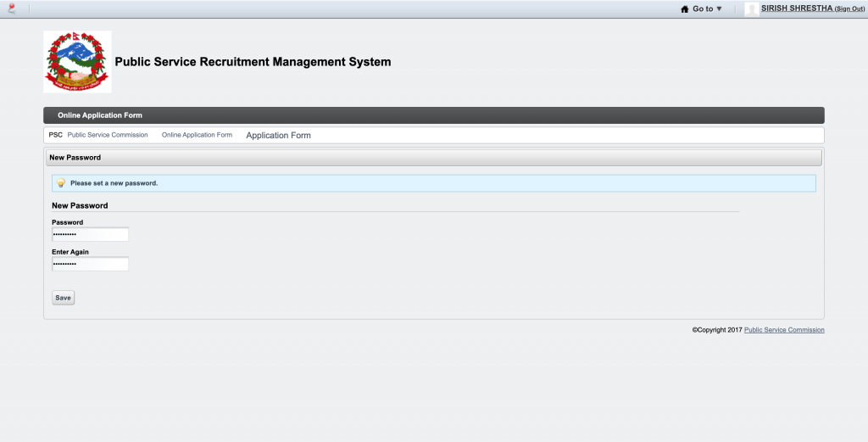Click the PSC breadcrumb label
The height and width of the screenshot is (442, 868).
pyautogui.click(x=55, y=135)
